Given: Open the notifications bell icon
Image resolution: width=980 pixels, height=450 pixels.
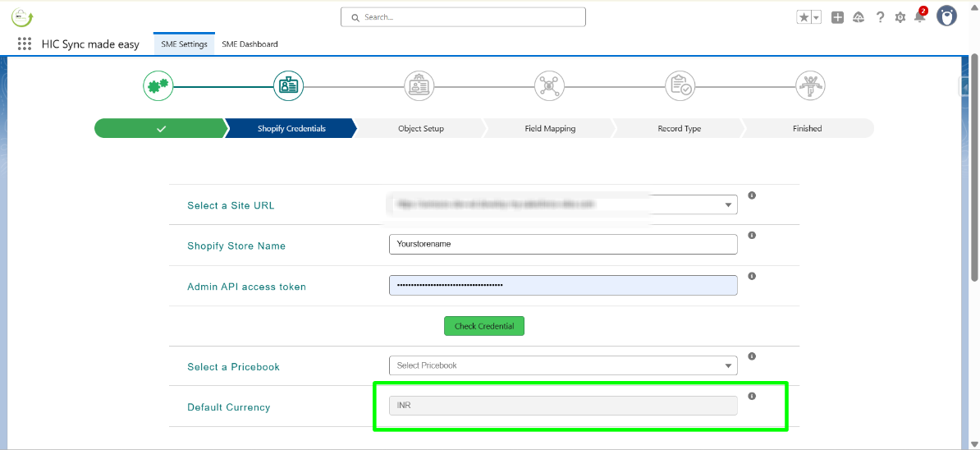Looking at the screenshot, I should [x=919, y=17].
